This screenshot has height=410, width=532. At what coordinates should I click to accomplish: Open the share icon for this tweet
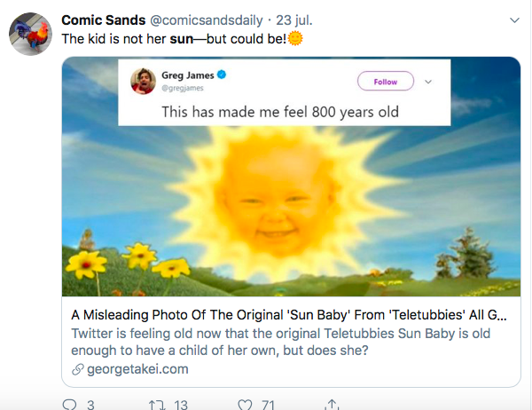(x=332, y=404)
